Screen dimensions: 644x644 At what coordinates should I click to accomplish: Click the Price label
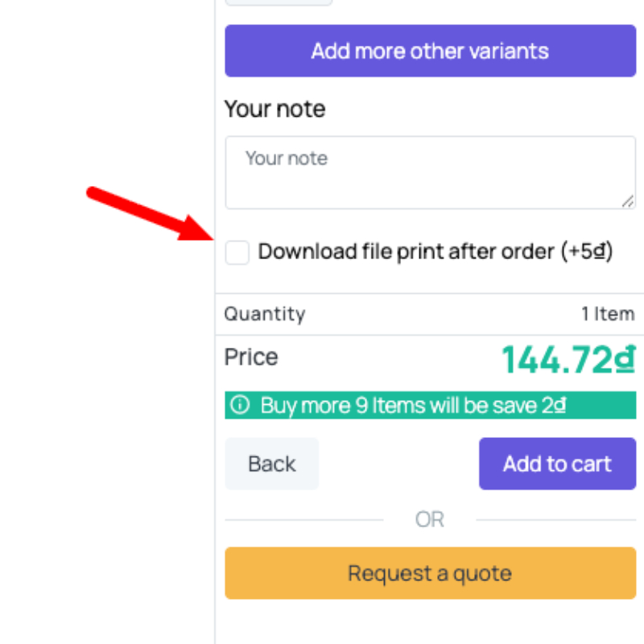click(x=251, y=357)
